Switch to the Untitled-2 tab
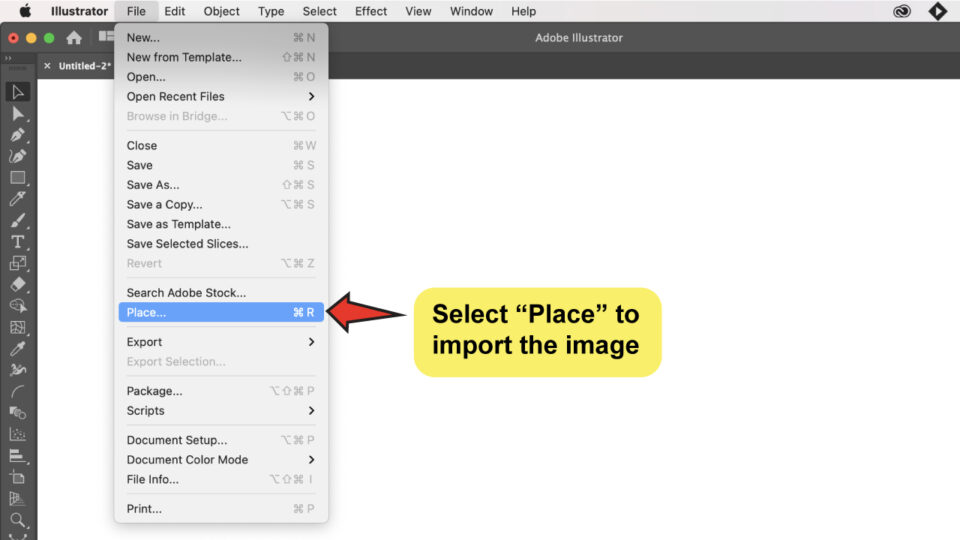Viewport: 960px width, 540px height. click(84, 66)
